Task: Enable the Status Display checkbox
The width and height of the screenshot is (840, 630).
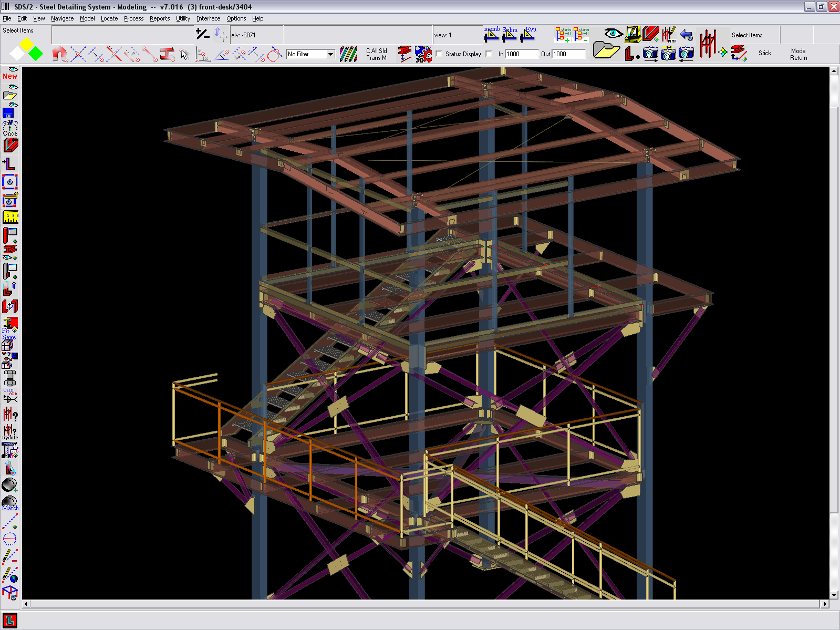Action: pyautogui.click(x=439, y=54)
